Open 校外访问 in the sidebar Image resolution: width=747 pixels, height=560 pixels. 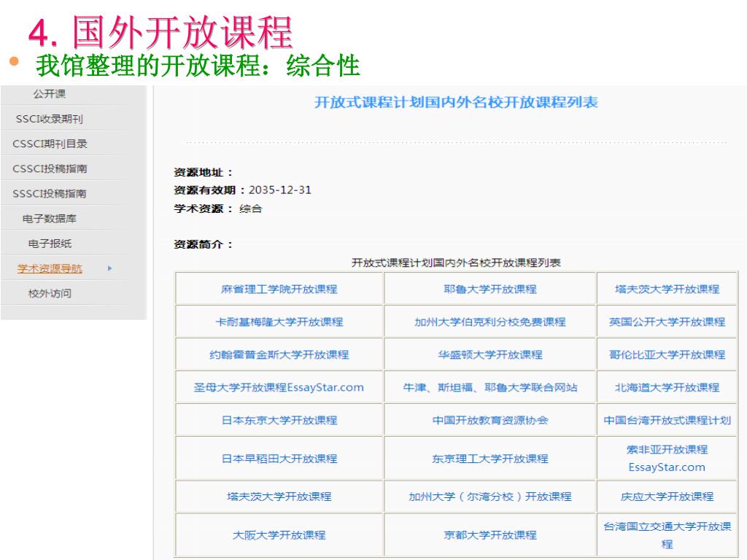pos(50,293)
